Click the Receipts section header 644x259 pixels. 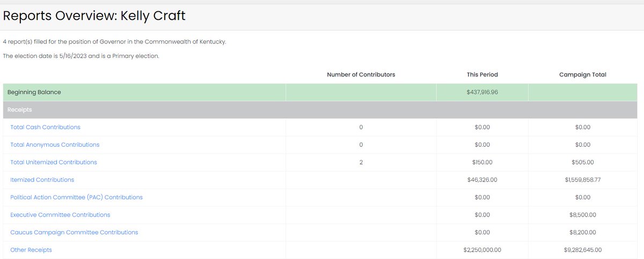pyautogui.click(x=19, y=110)
